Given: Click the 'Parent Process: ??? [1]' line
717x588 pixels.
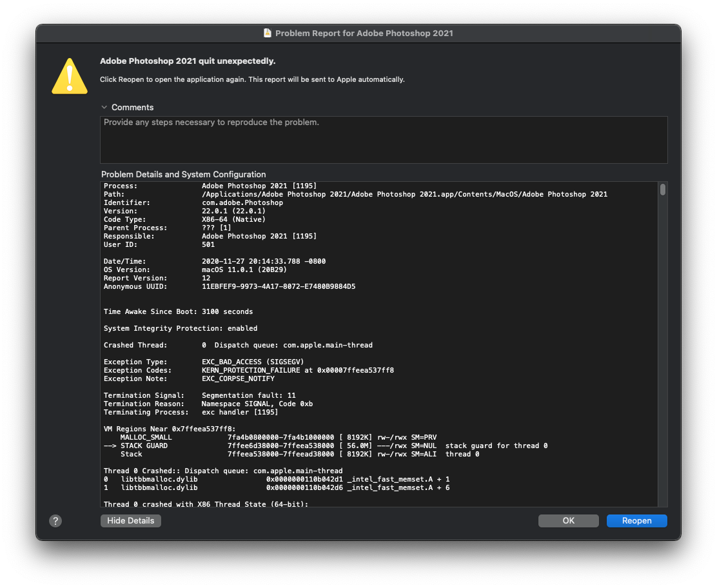Looking at the screenshot, I should (x=168, y=228).
